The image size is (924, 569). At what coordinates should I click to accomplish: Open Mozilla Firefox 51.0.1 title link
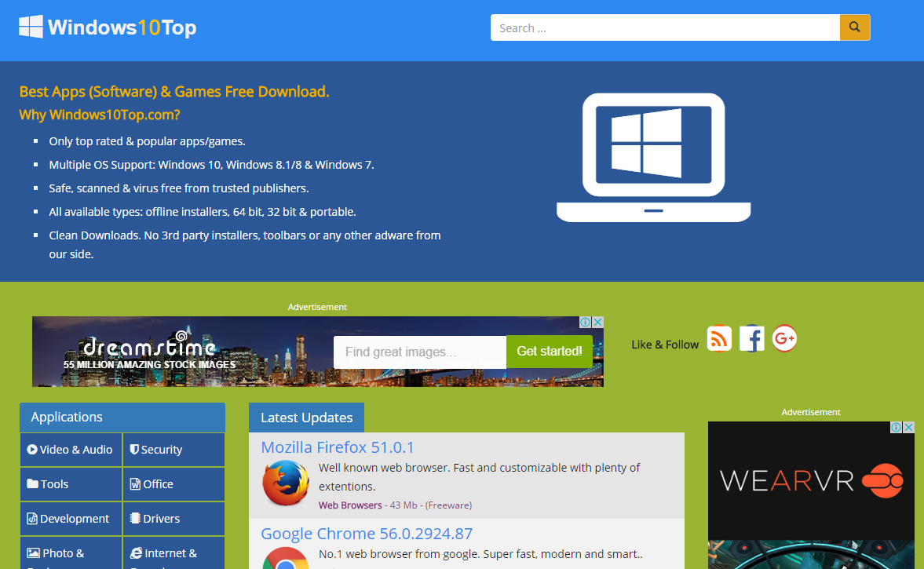coord(337,447)
